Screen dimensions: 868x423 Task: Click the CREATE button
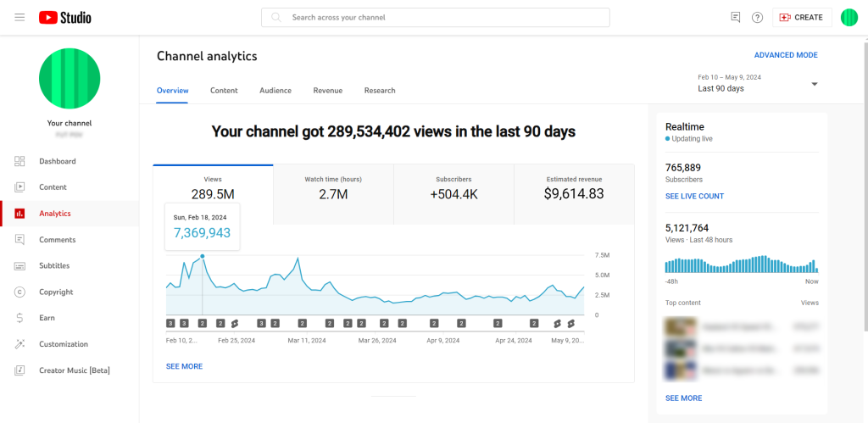(802, 18)
